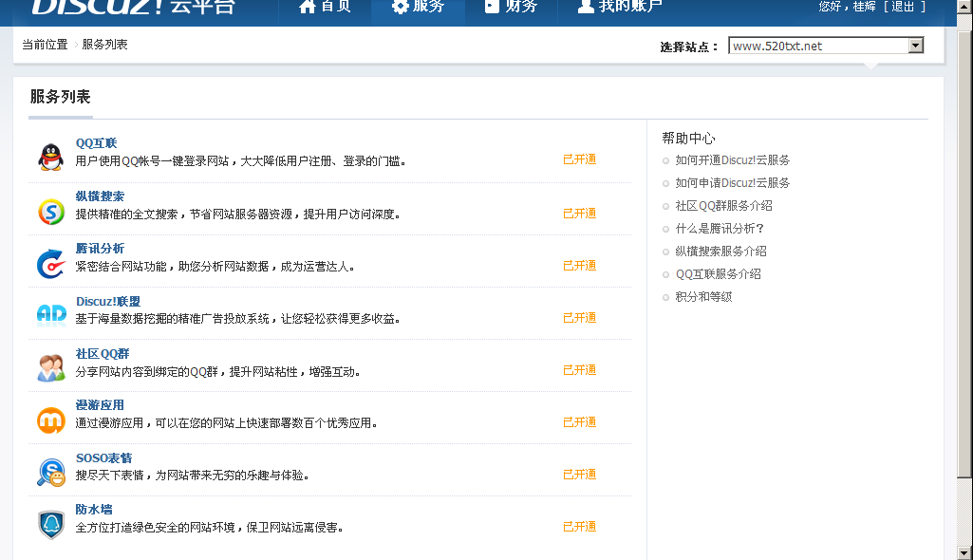The image size is (973, 560).
Task: Click the 防水墙 shield icon
Action: tap(51, 525)
